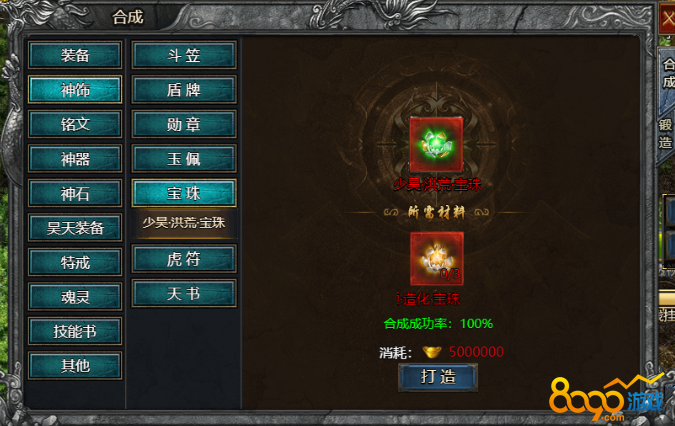Click the 造化·宝珠 material icon showing 0/3

[x=437, y=259]
